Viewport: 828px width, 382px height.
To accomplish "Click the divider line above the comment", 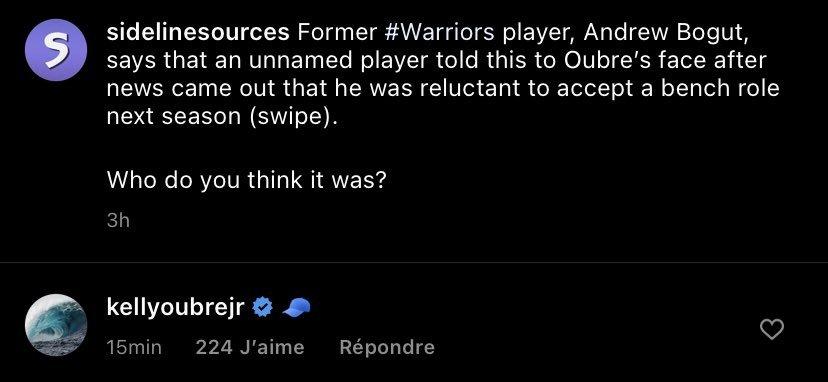I will [x=414, y=262].
